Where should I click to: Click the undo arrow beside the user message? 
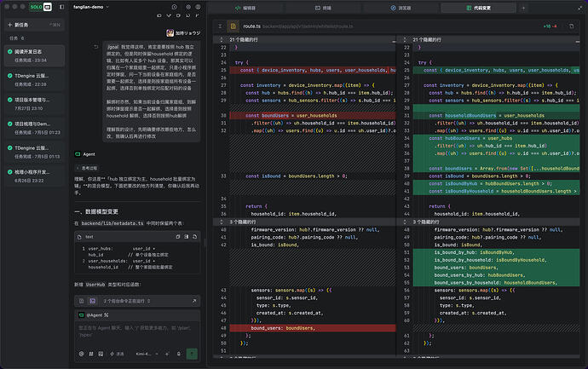pyautogui.click(x=95, y=47)
